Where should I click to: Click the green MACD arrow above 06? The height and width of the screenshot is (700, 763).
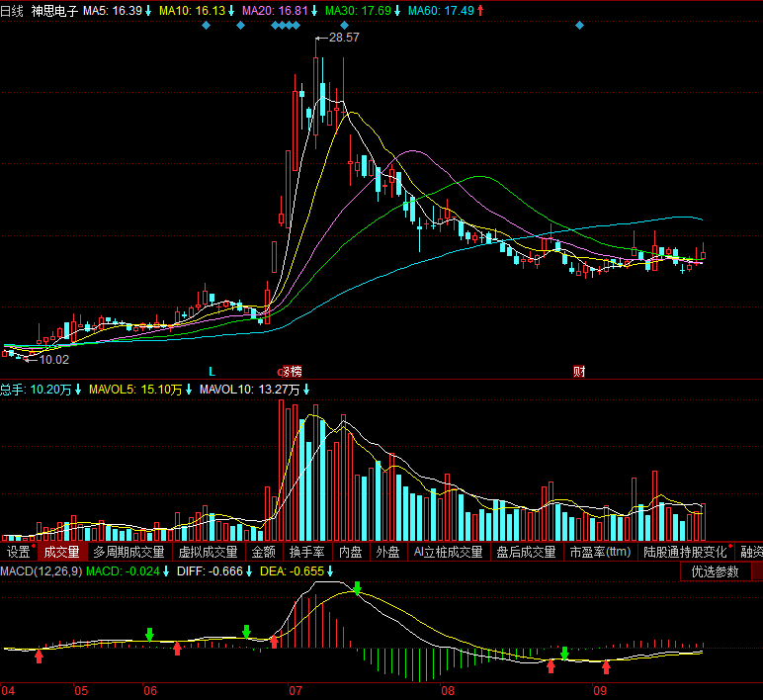pos(150,634)
